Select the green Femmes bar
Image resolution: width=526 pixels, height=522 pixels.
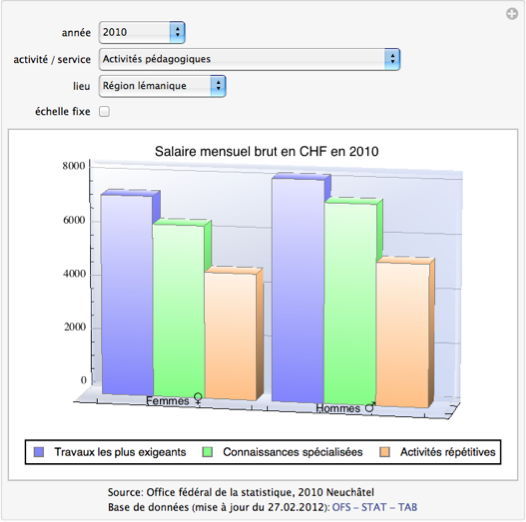tap(179, 310)
